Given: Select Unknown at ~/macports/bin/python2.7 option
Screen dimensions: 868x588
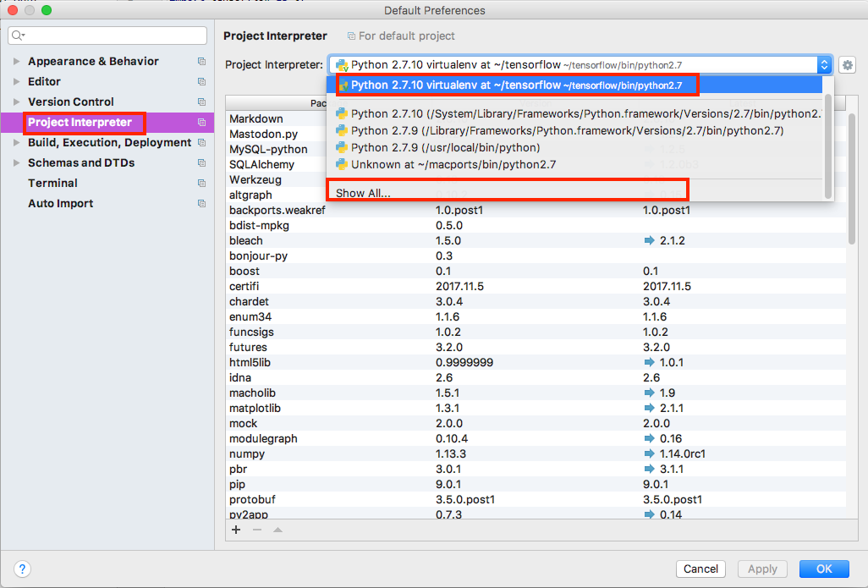Looking at the screenshot, I should point(574,164).
